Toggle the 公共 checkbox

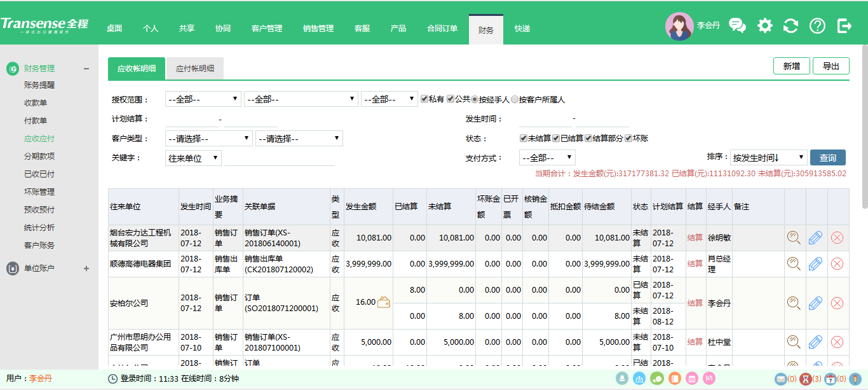451,99
